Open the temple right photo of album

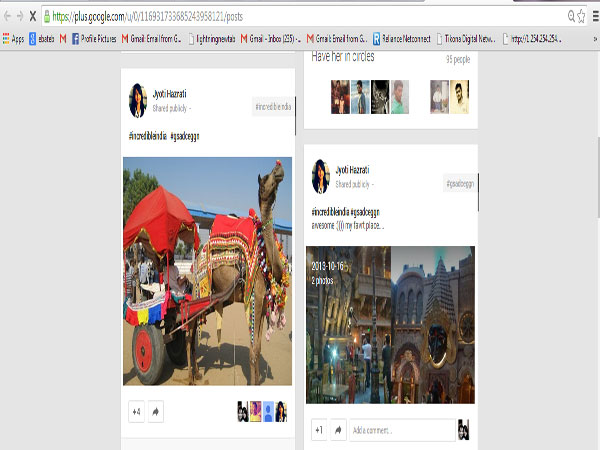433,325
